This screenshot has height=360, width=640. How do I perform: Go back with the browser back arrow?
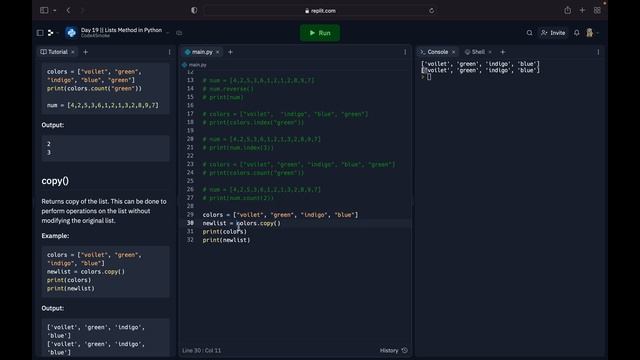click(x=68, y=10)
